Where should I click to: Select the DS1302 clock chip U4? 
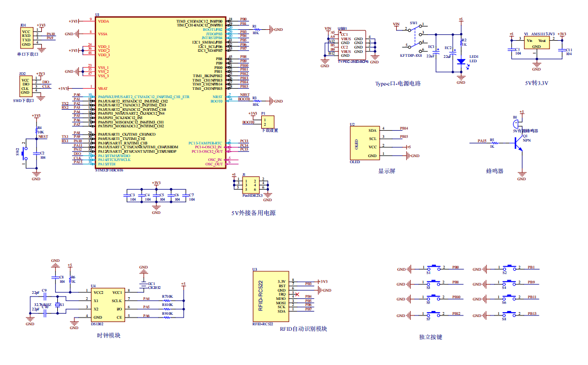point(108,305)
